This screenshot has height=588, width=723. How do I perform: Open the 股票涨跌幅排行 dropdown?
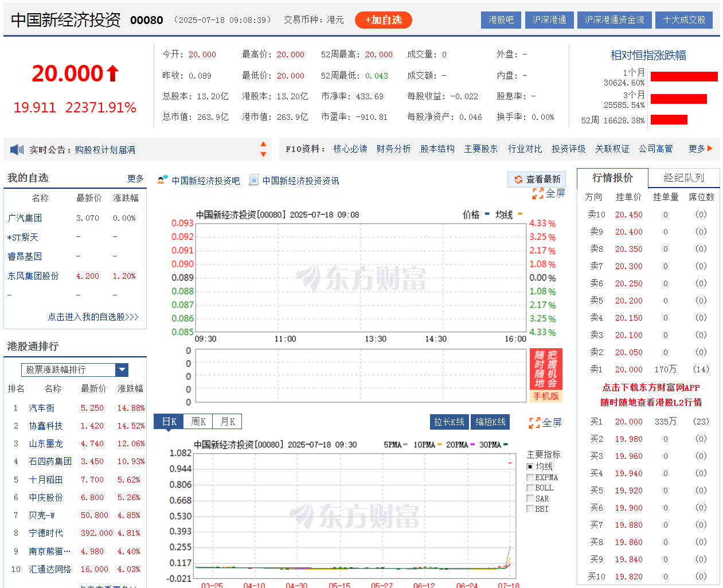click(x=75, y=370)
